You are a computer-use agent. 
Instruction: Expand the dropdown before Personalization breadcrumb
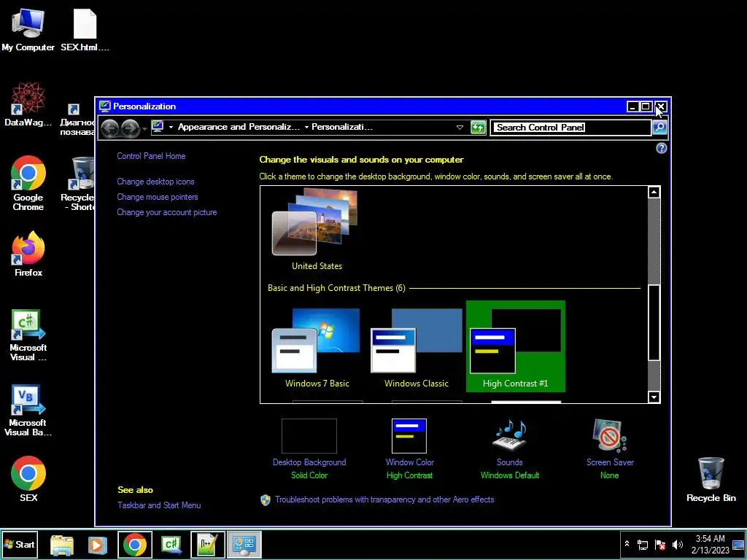coord(306,127)
